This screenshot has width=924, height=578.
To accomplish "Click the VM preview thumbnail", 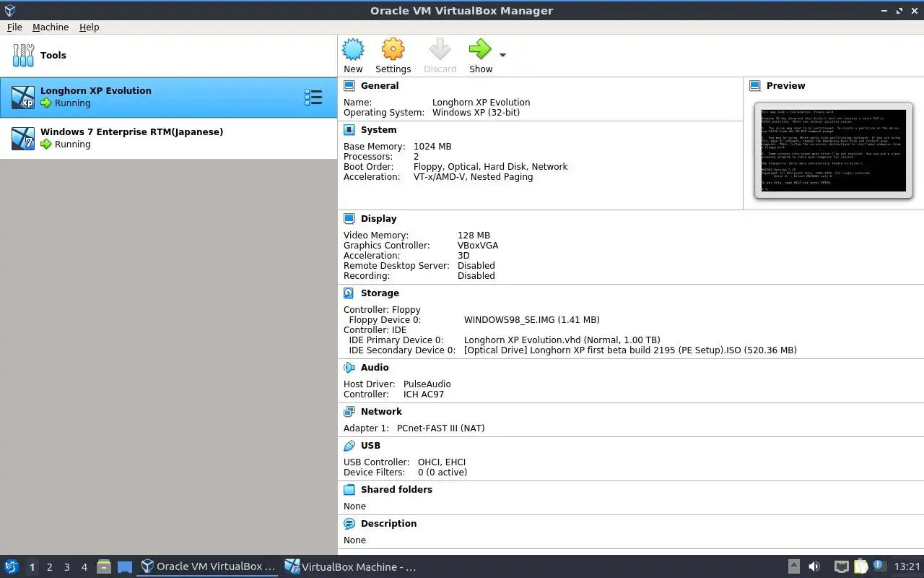I will tap(834, 150).
